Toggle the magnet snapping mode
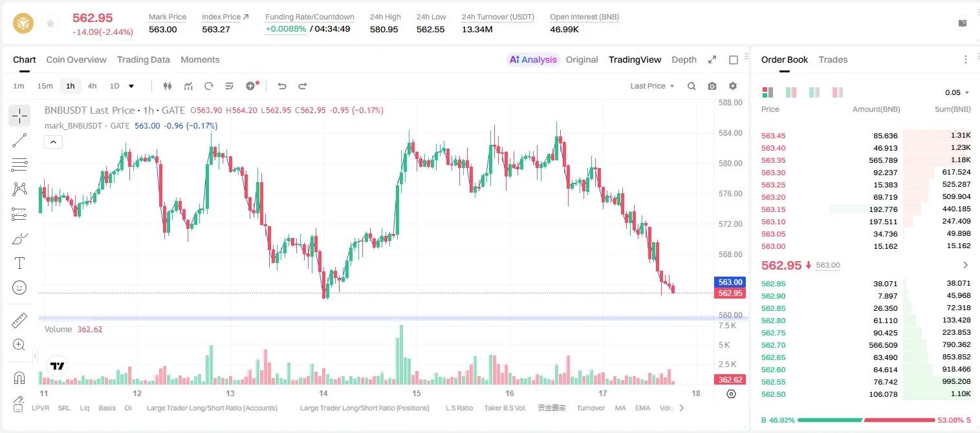Screen dimensions: 980x433 pos(19,378)
